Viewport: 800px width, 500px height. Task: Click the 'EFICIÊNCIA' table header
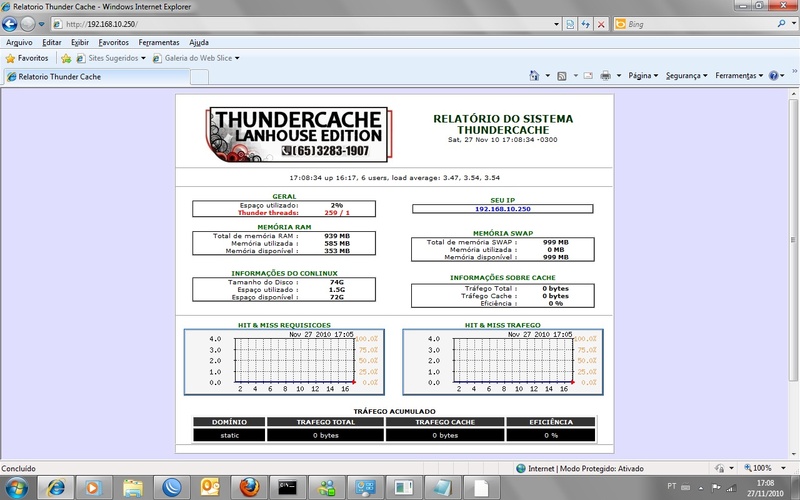(551, 422)
